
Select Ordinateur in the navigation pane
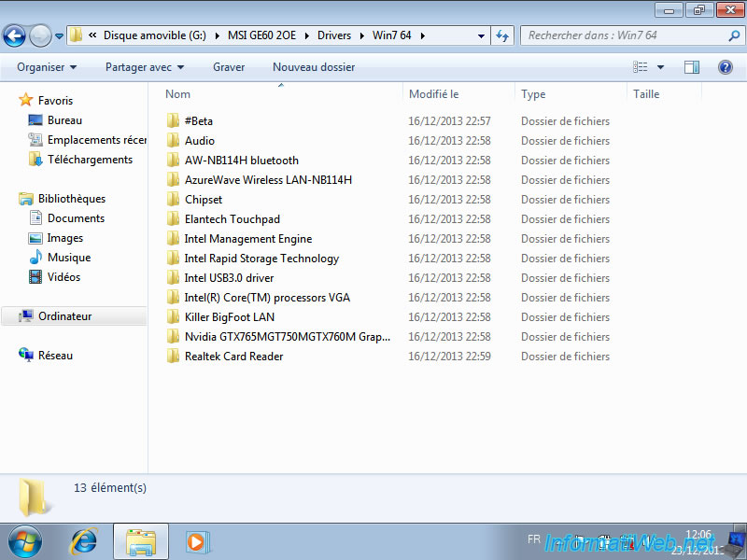pyautogui.click(x=64, y=316)
